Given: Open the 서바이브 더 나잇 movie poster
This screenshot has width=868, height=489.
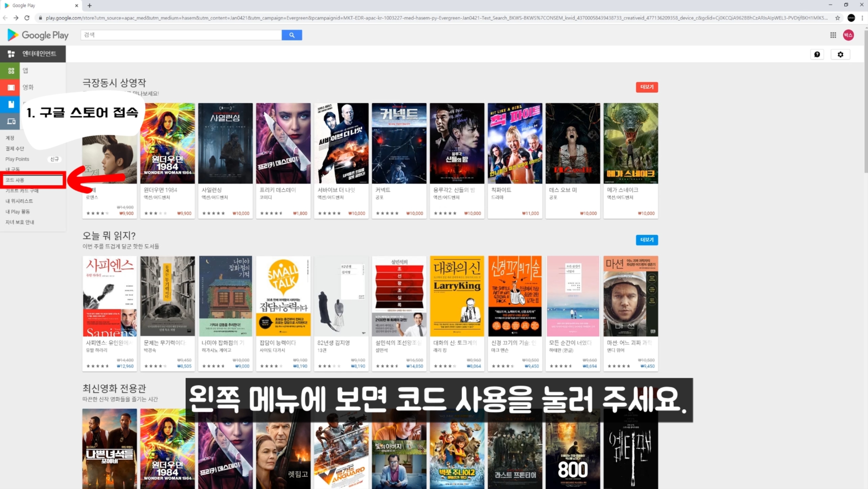Looking at the screenshot, I should [341, 143].
